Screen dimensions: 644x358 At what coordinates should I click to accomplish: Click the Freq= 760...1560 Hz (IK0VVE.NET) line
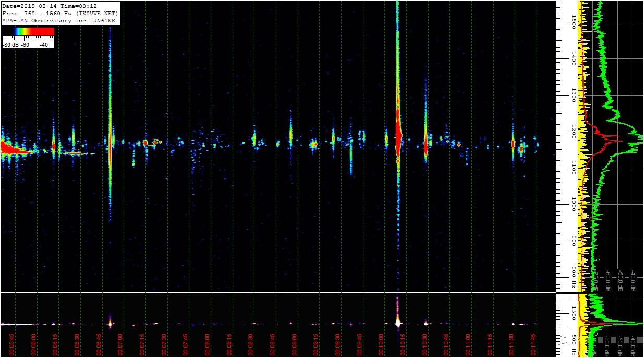coord(59,13)
